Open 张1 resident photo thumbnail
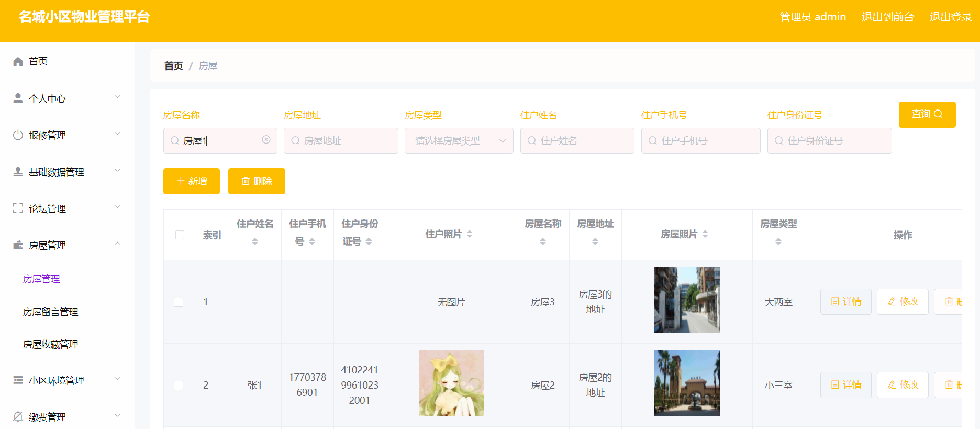The width and height of the screenshot is (980, 429). click(x=451, y=383)
